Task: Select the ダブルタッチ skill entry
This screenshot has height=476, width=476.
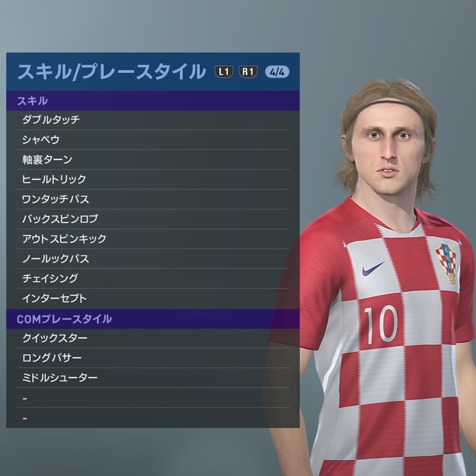Action: (x=153, y=120)
